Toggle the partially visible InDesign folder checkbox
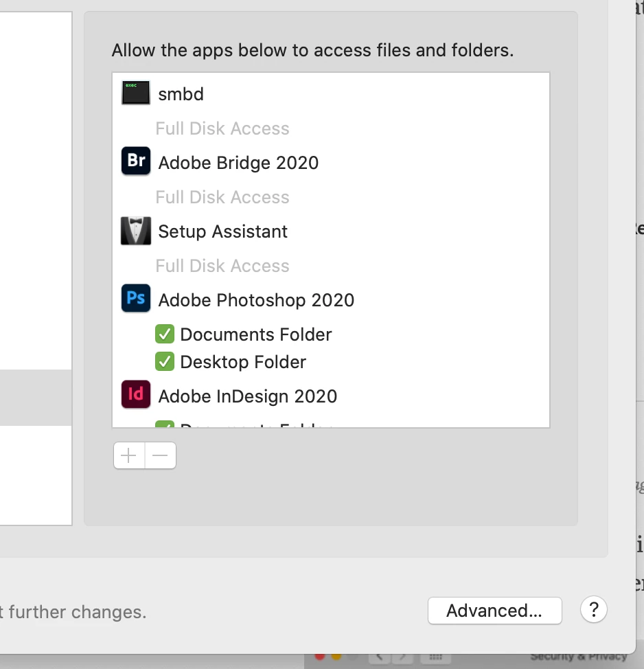This screenshot has height=669, width=644. pyautogui.click(x=165, y=424)
